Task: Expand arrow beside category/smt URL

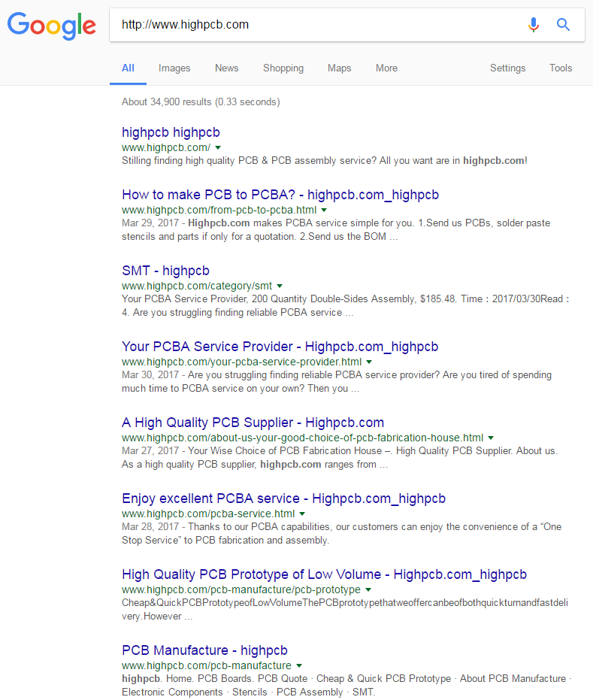Action: pos(280,286)
